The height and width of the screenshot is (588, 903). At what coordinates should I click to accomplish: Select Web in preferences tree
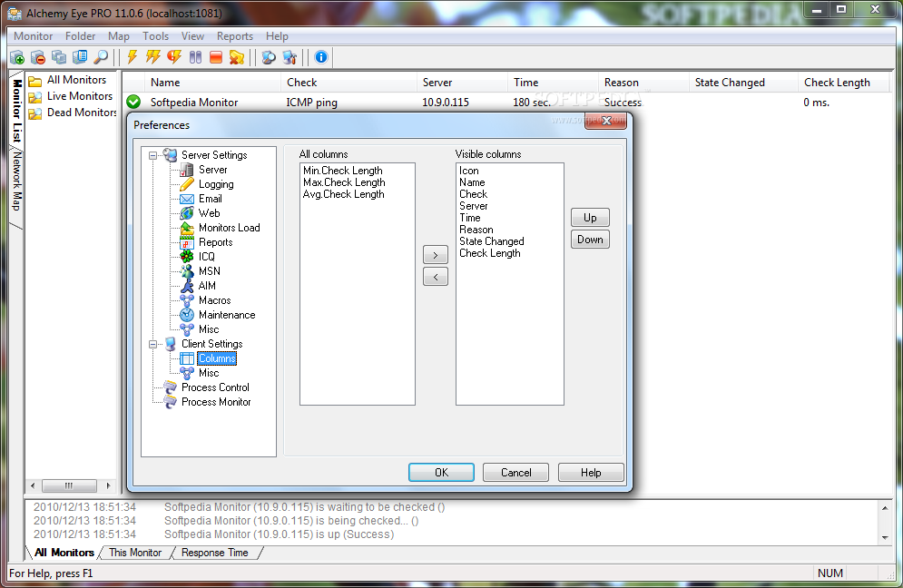209,213
